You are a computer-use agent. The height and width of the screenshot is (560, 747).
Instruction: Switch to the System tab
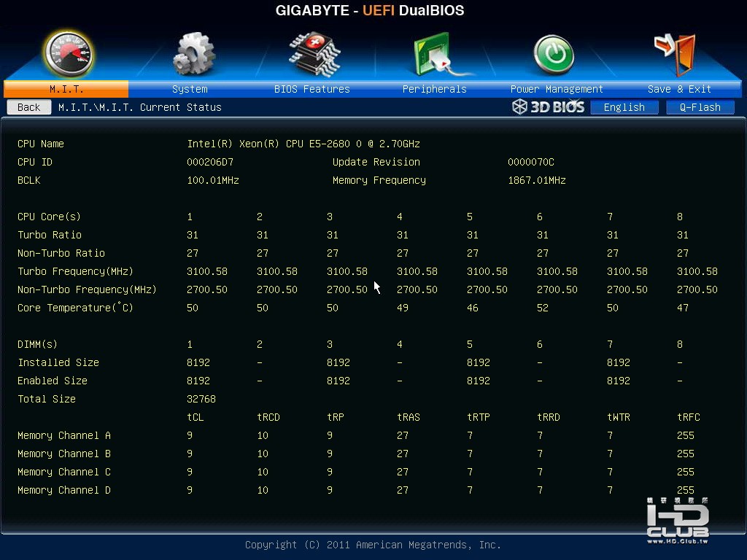click(190, 89)
